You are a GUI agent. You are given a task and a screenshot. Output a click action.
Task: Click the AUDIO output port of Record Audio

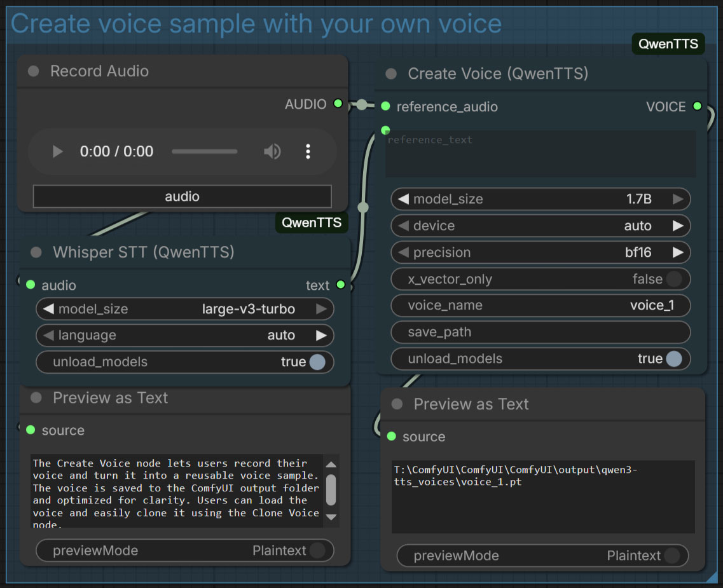[x=338, y=104]
